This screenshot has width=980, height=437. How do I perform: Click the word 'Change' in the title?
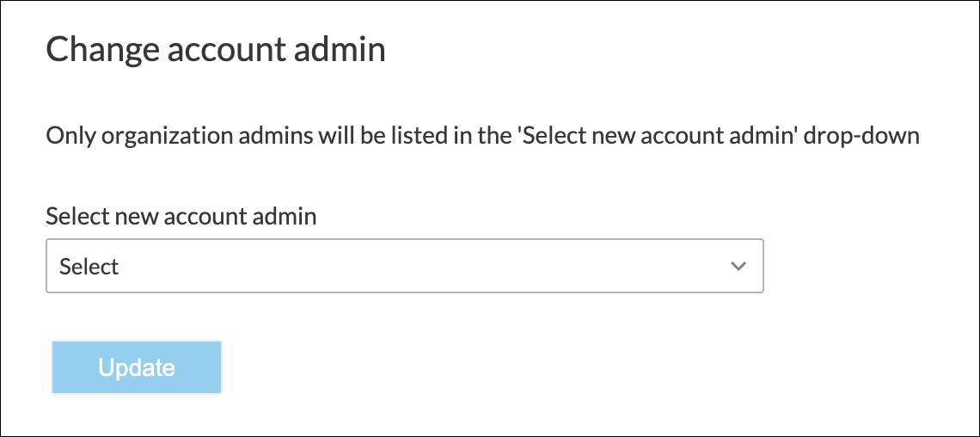pos(101,50)
